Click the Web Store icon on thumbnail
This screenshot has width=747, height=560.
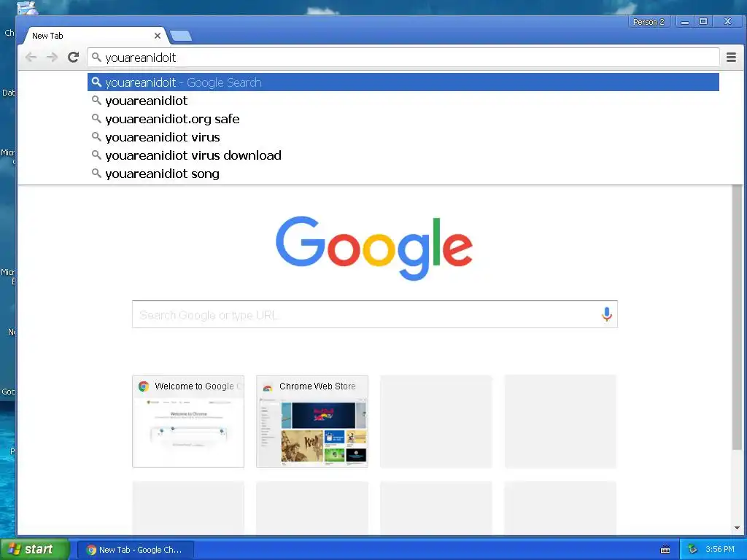coord(268,386)
